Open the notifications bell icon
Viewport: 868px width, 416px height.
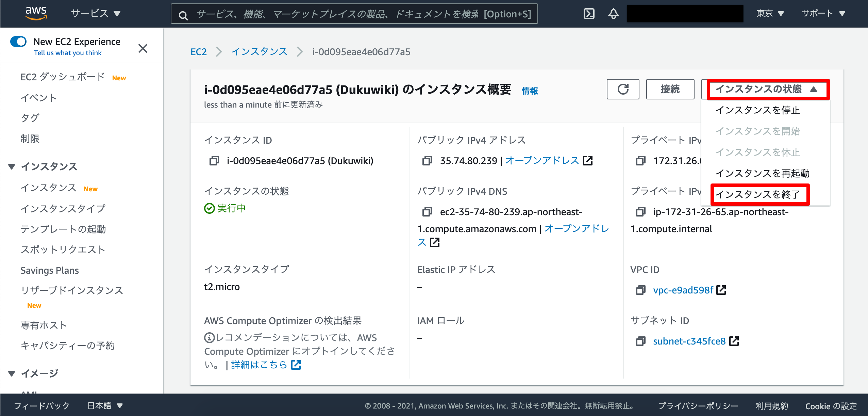tap(613, 14)
